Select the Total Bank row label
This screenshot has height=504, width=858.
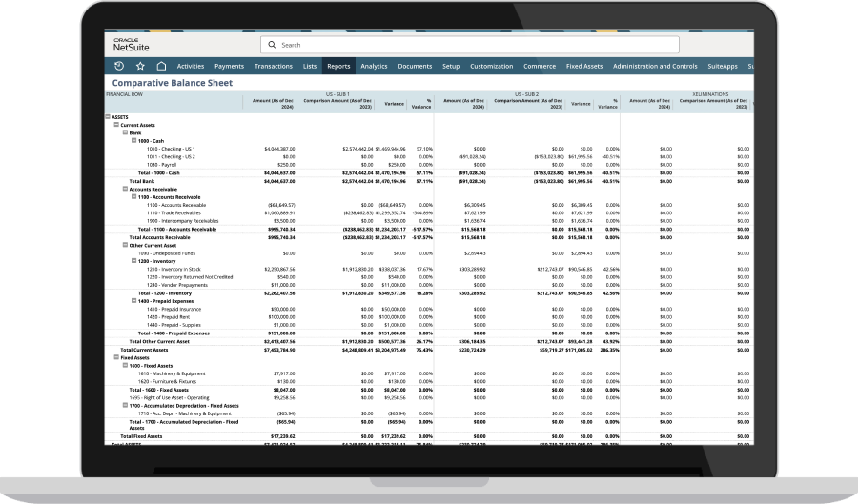pyautogui.click(x=142, y=181)
